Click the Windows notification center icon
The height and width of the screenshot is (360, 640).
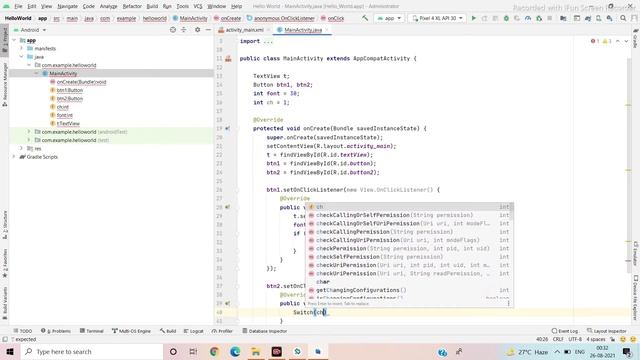click(x=627, y=351)
